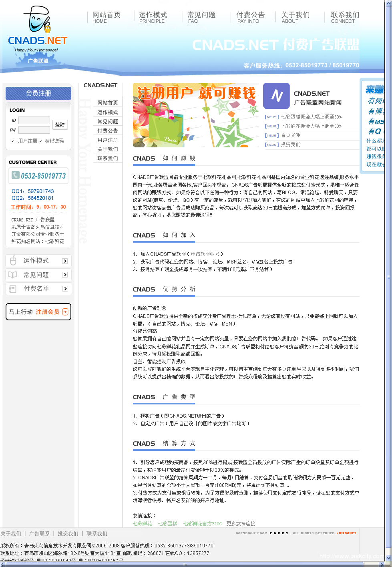Click the NEWS tag beside 投资我们 headline

click(x=271, y=145)
